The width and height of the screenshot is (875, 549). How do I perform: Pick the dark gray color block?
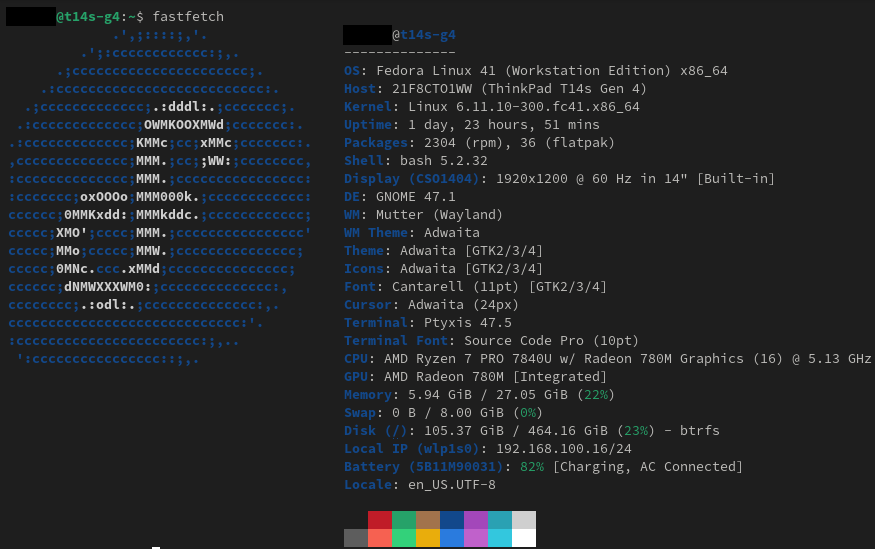tap(355, 538)
